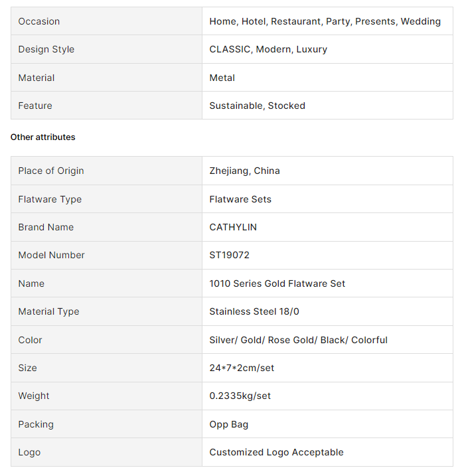Click the 'Opp Bag' packing value

(x=228, y=424)
